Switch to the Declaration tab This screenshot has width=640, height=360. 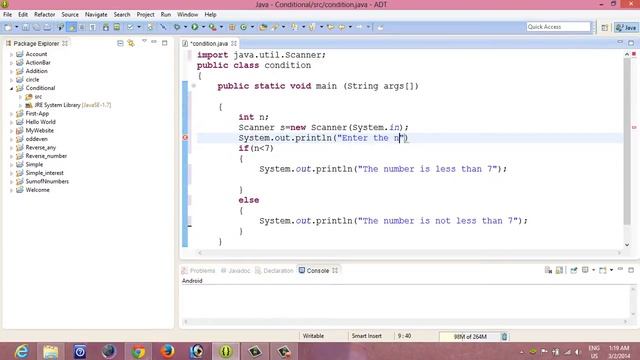pos(274,271)
